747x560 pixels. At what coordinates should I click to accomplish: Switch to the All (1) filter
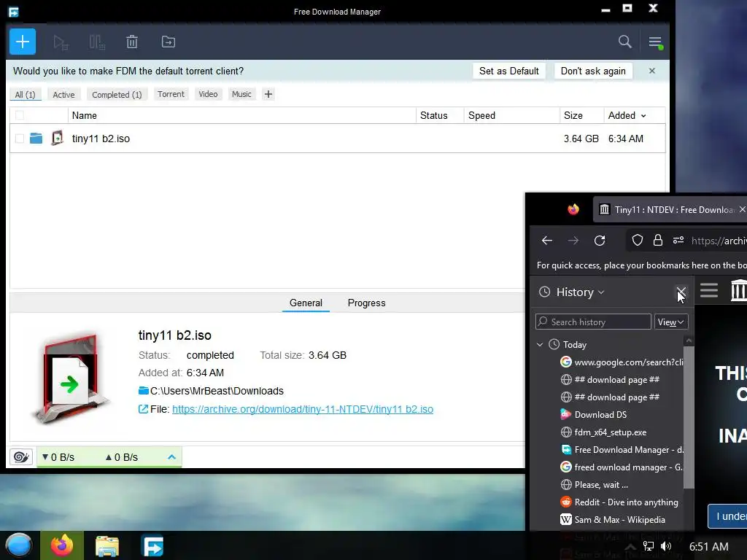(x=26, y=94)
